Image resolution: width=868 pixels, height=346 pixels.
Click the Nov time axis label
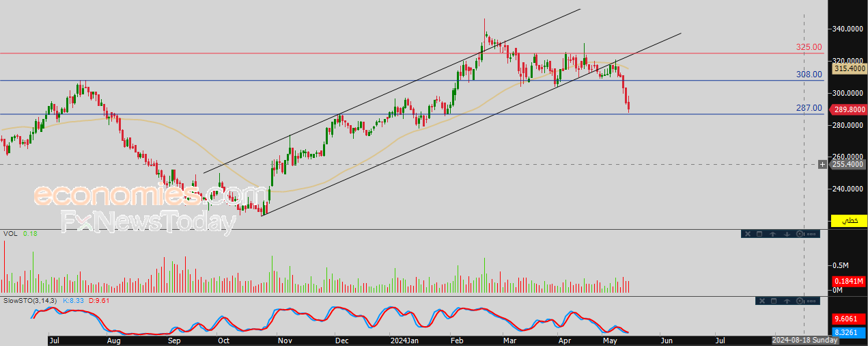coord(285,340)
